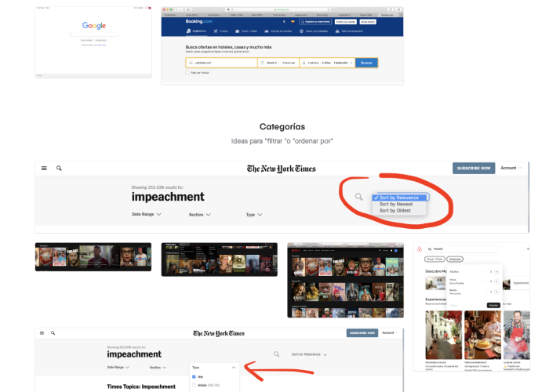
Task: Open Sort by Relevance dropdown in lower NYT
Action: click(310, 354)
